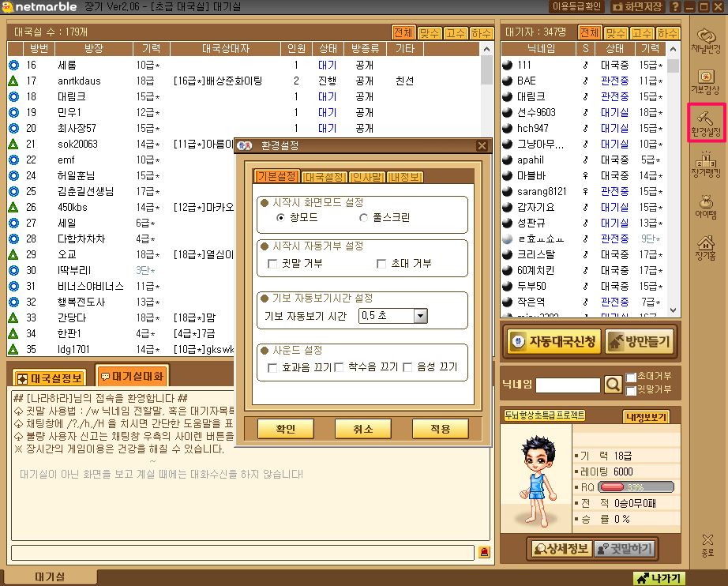Switch to the 대국설정 tab in dialog

click(325, 177)
